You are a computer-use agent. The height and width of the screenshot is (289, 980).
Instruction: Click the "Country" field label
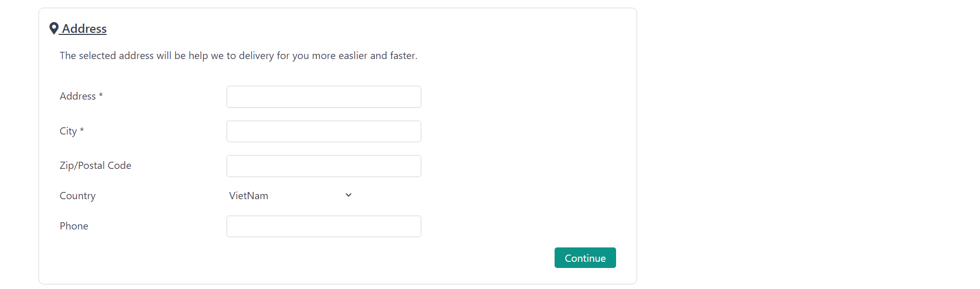(77, 196)
